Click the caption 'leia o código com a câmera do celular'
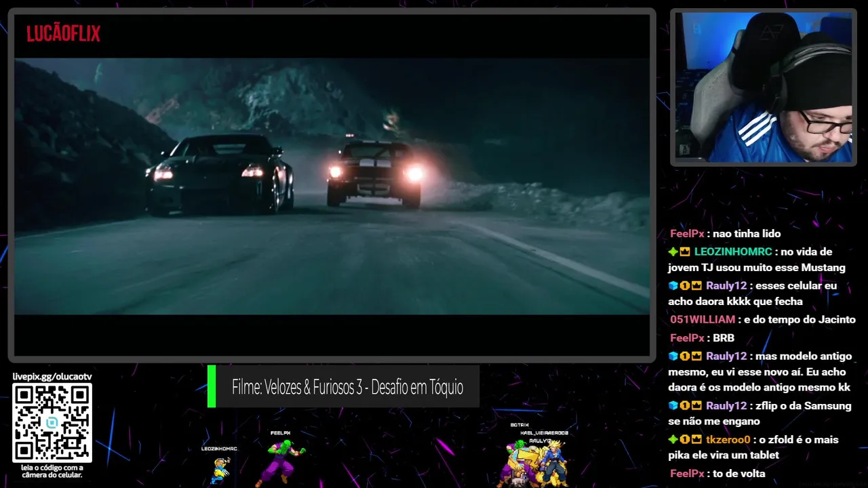Image resolution: width=868 pixels, height=488 pixels. click(x=52, y=471)
